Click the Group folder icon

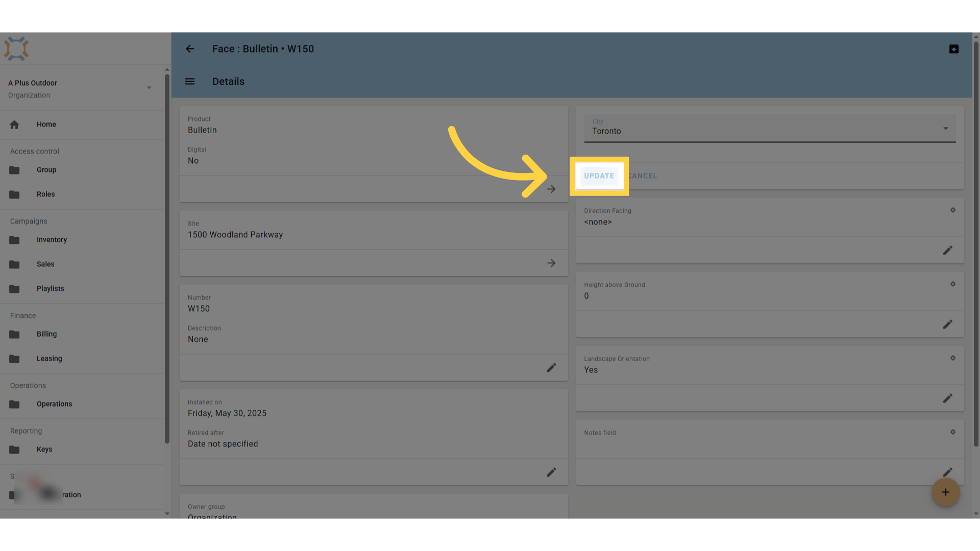pyautogui.click(x=14, y=170)
